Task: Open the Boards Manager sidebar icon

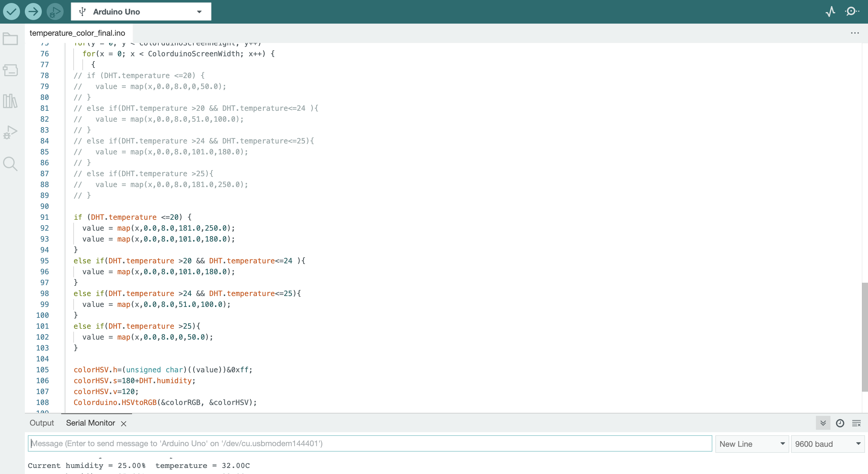Action: click(10, 70)
